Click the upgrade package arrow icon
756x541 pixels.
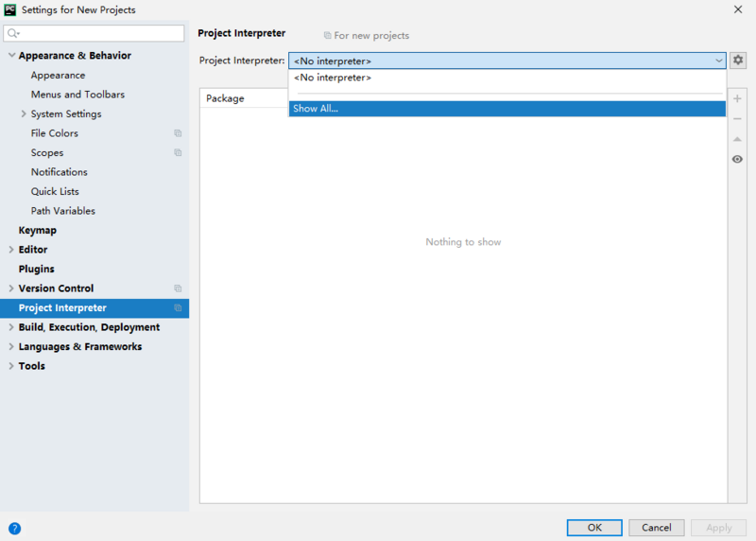tap(737, 139)
